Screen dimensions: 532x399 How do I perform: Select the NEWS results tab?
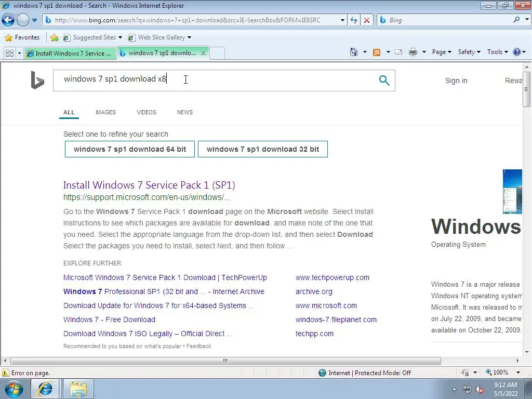tap(184, 112)
